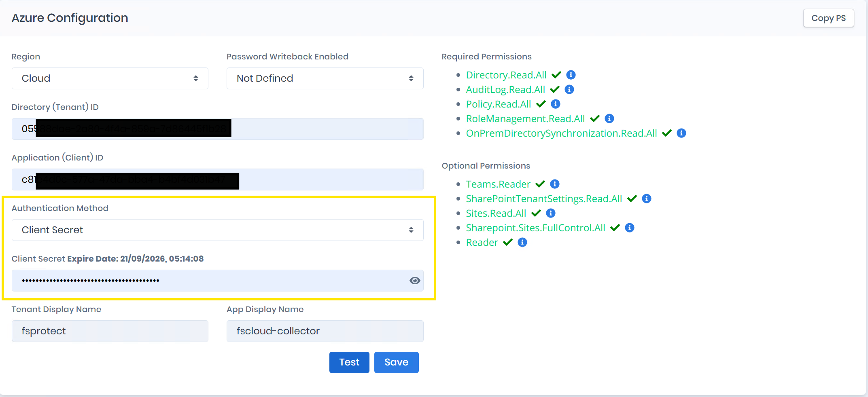Click info icon beside AuditLog.Read.All
Screen dimensions: 868x397
tap(569, 89)
